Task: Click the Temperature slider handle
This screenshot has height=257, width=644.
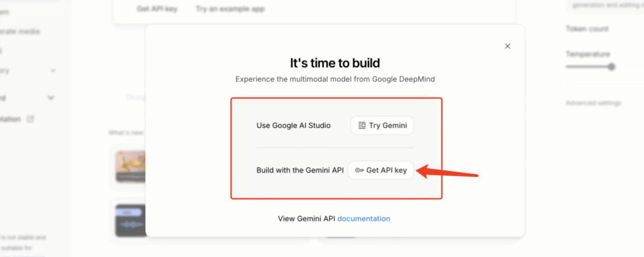Action: [611, 67]
